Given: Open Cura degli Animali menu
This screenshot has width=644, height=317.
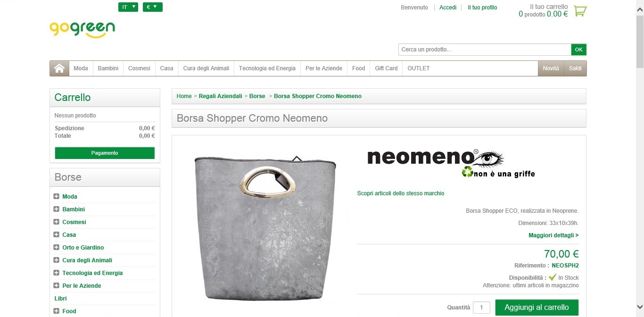Looking at the screenshot, I should (206, 68).
